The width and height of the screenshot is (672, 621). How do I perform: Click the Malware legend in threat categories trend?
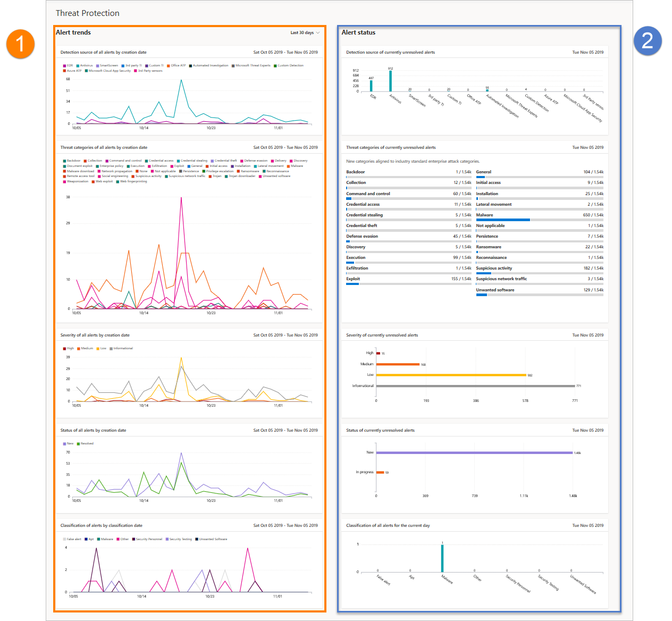pyautogui.click(x=296, y=166)
